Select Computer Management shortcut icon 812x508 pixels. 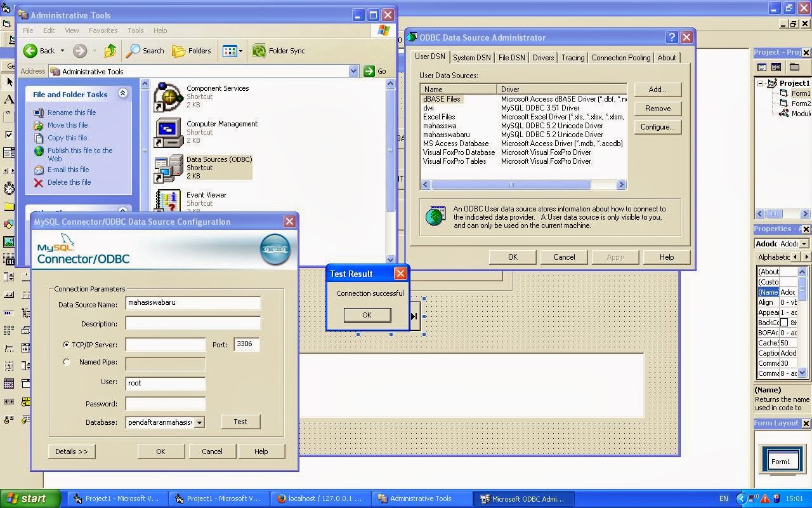coord(168,133)
